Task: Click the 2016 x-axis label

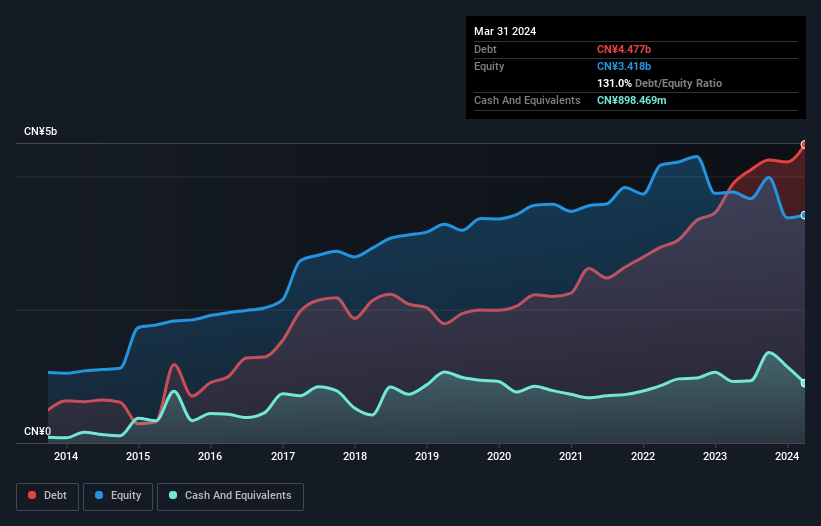Action: [210, 456]
